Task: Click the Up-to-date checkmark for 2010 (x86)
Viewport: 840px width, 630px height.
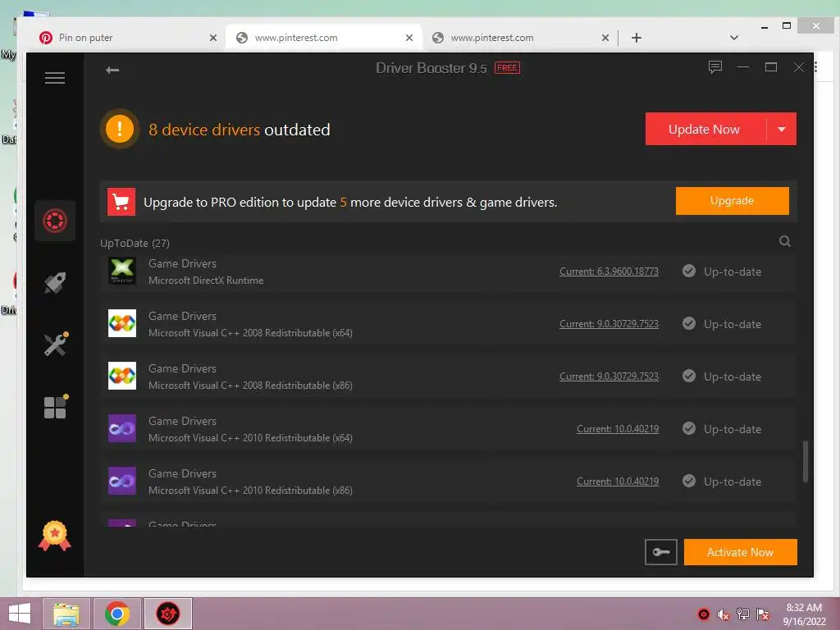Action: [689, 481]
